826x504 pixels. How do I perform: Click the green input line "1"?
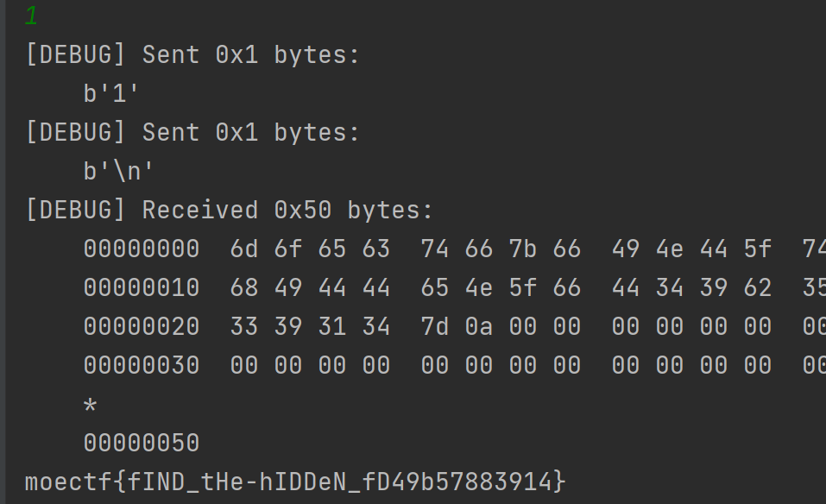(x=31, y=16)
